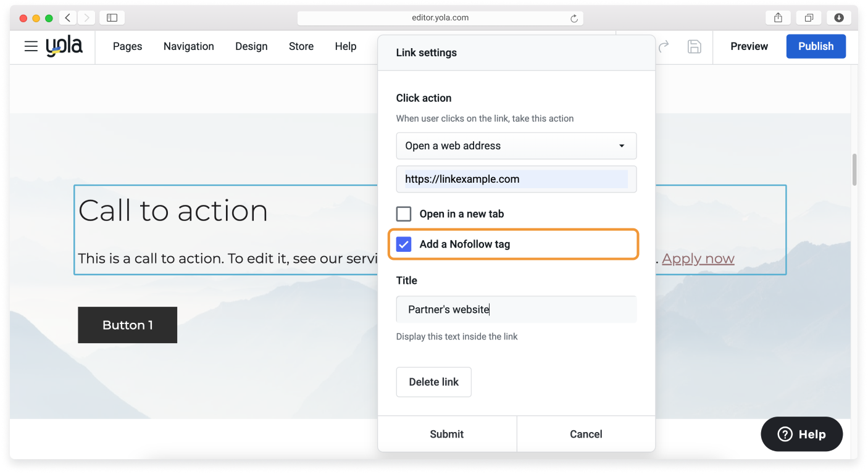This screenshot has width=868, height=474.
Task: Open the browser downloads icon
Action: tap(839, 18)
